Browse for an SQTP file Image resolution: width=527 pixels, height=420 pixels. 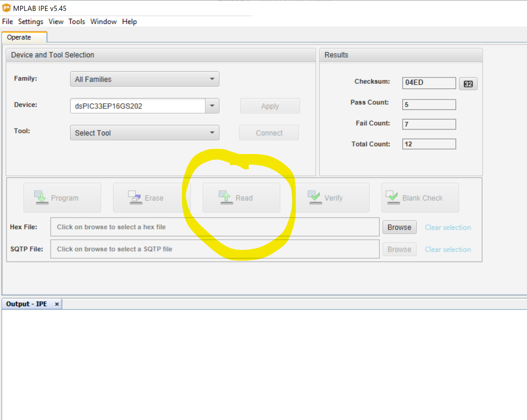[x=399, y=249]
